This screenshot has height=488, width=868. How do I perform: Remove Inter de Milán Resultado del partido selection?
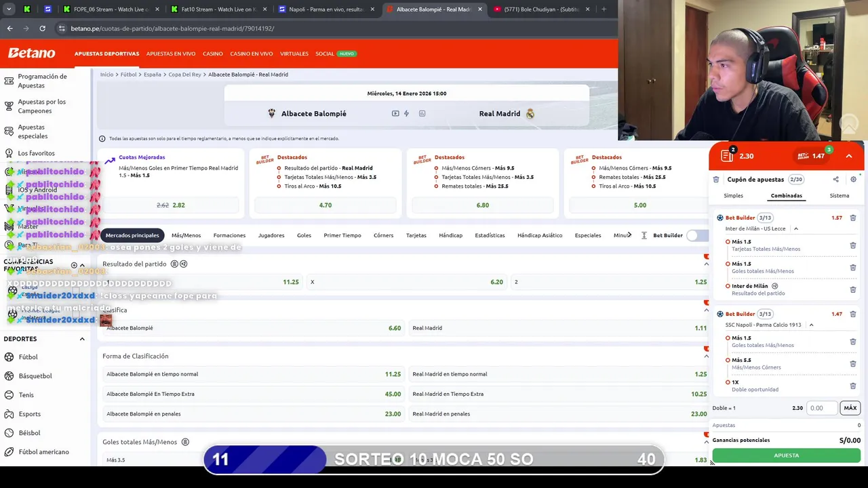[x=853, y=289]
